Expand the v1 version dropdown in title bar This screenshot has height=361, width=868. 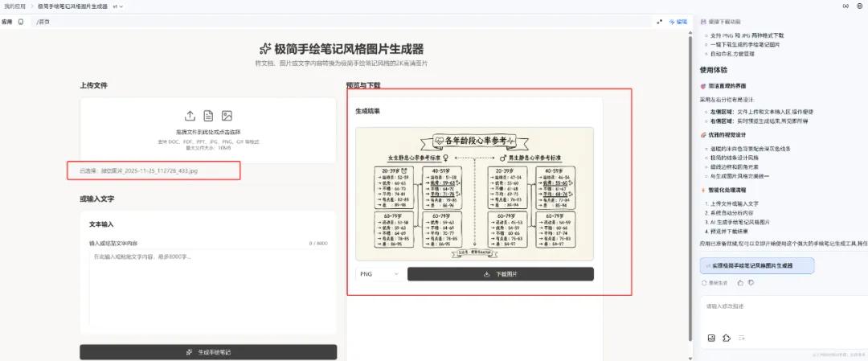119,6
